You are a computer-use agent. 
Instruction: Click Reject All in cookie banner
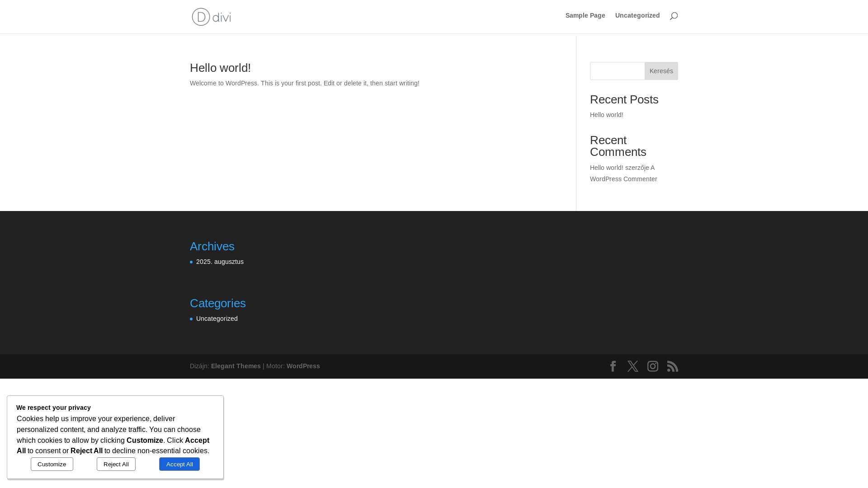(116, 464)
